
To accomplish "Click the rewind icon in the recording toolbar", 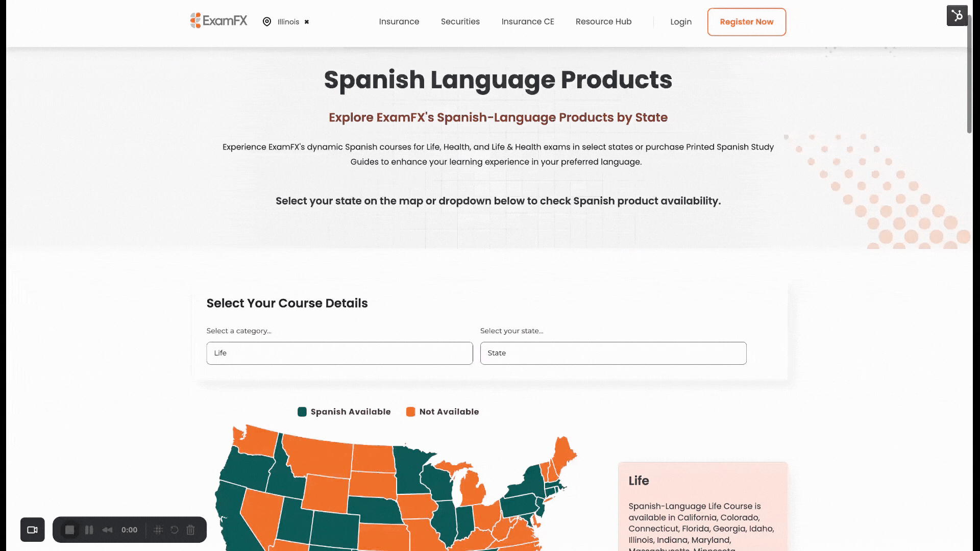I will (x=107, y=530).
